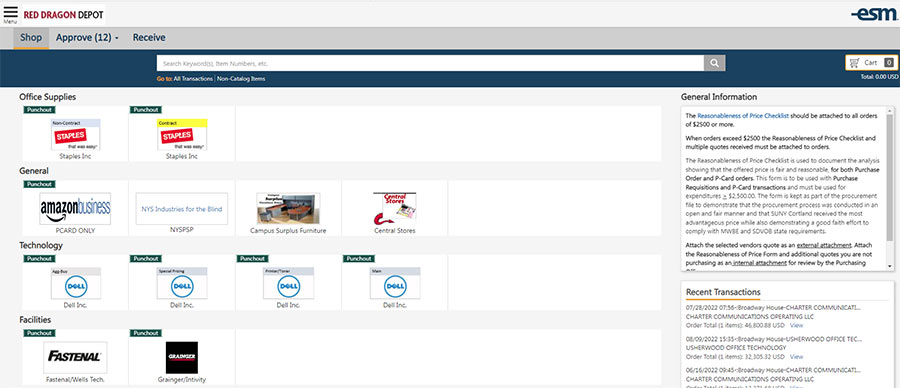Click the General Information scrollbar up arrow

[x=890, y=111]
